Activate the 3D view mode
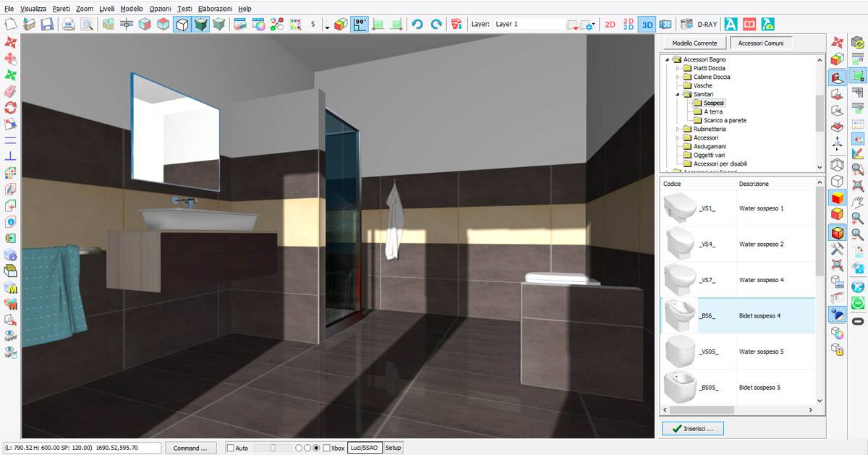This screenshot has height=455, width=868. pyautogui.click(x=647, y=24)
